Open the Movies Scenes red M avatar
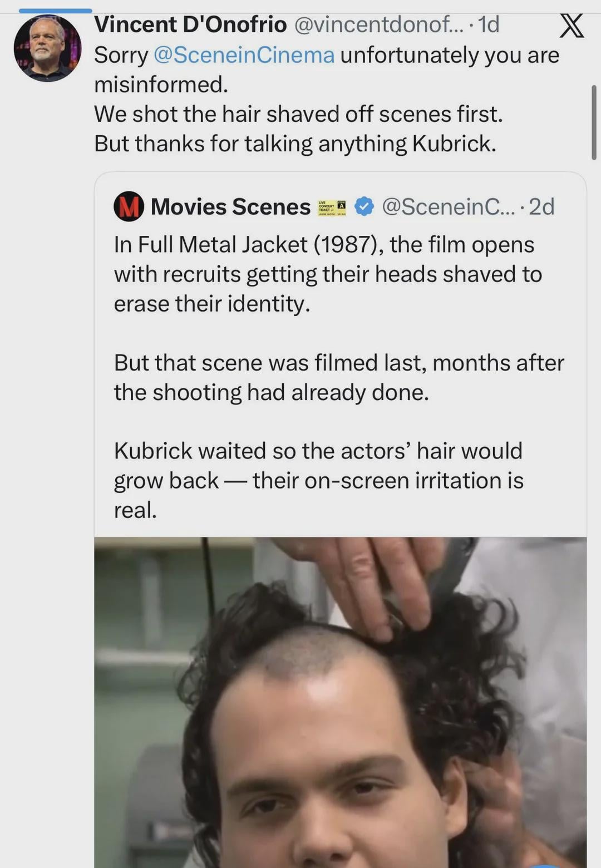This screenshot has width=601, height=868. pos(129,206)
